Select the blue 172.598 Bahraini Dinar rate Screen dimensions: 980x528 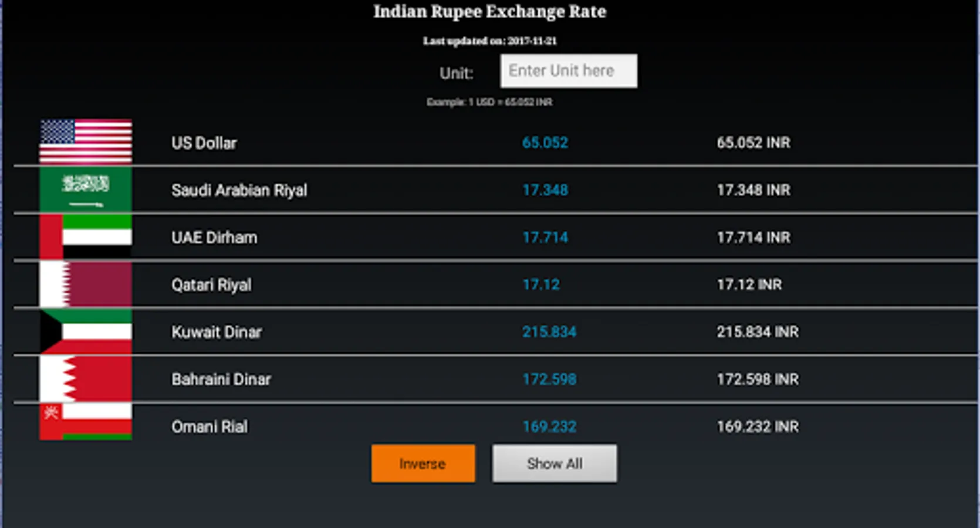pos(549,380)
